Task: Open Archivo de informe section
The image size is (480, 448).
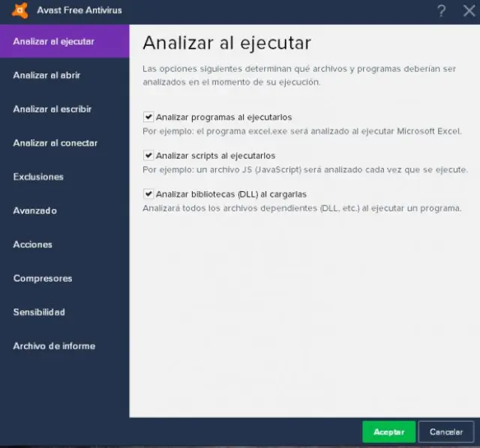Action: tap(64, 346)
